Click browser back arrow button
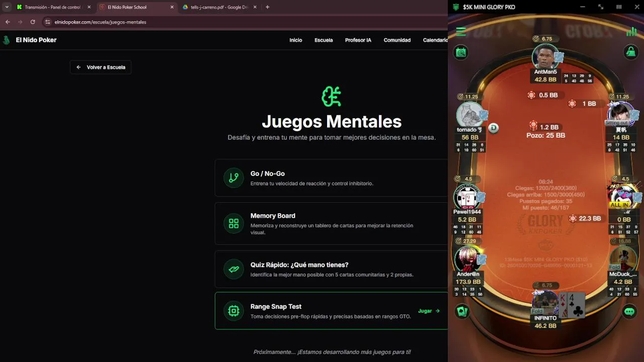The width and height of the screenshot is (644, 362). tap(8, 22)
